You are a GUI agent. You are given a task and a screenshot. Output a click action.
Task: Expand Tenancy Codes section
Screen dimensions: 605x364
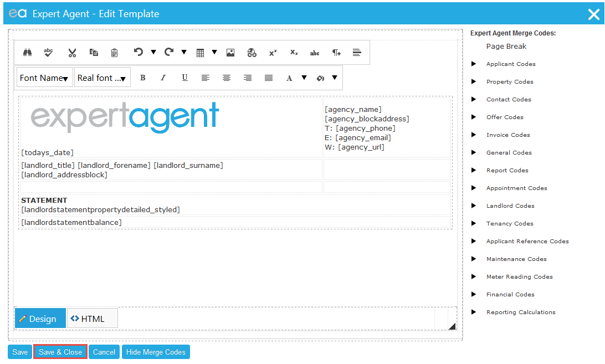tap(474, 223)
